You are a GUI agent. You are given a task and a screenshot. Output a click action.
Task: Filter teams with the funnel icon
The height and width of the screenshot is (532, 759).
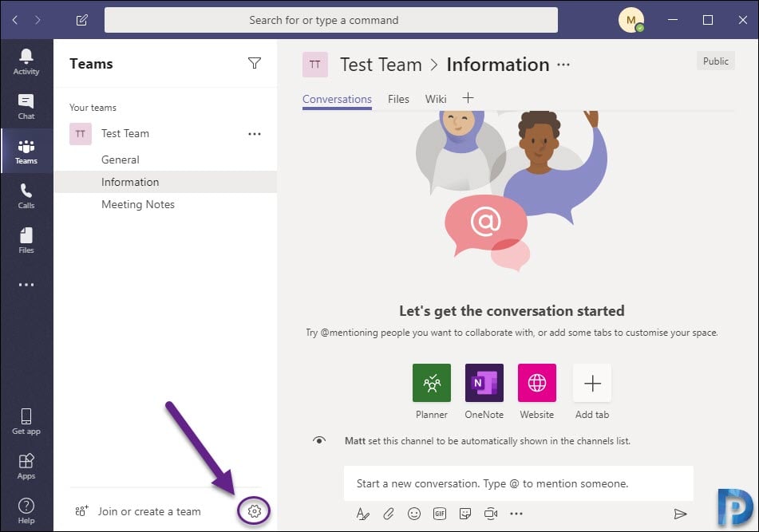254,63
